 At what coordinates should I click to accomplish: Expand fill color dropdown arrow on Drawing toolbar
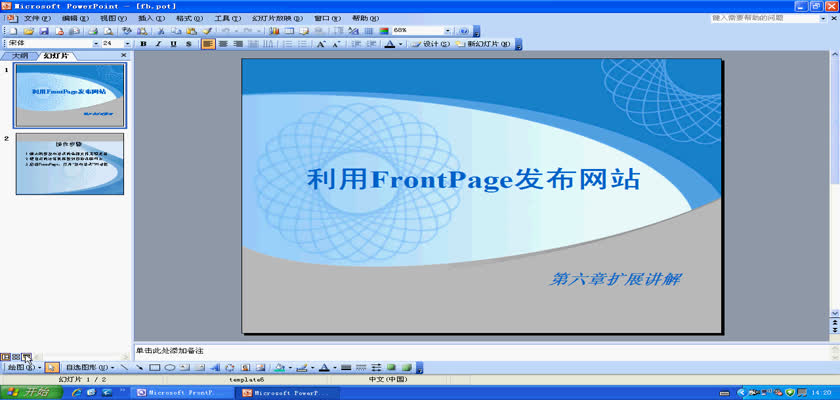[x=290, y=368]
